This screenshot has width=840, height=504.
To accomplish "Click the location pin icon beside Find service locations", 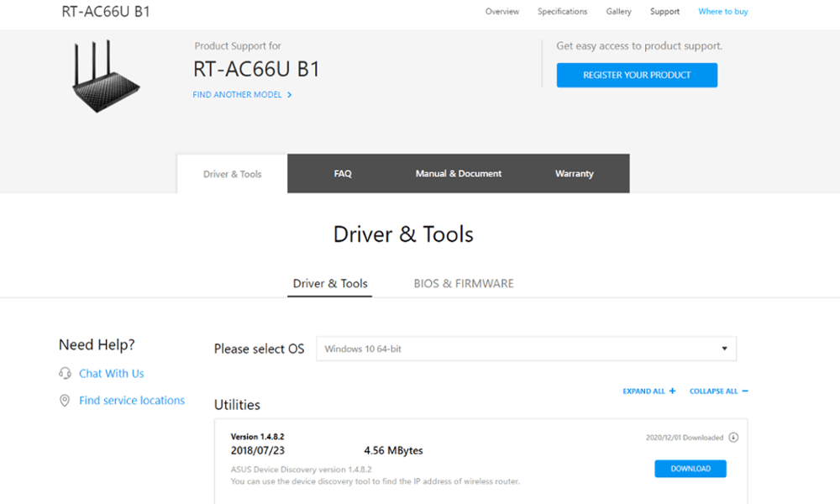I will (x=65, y=400).
